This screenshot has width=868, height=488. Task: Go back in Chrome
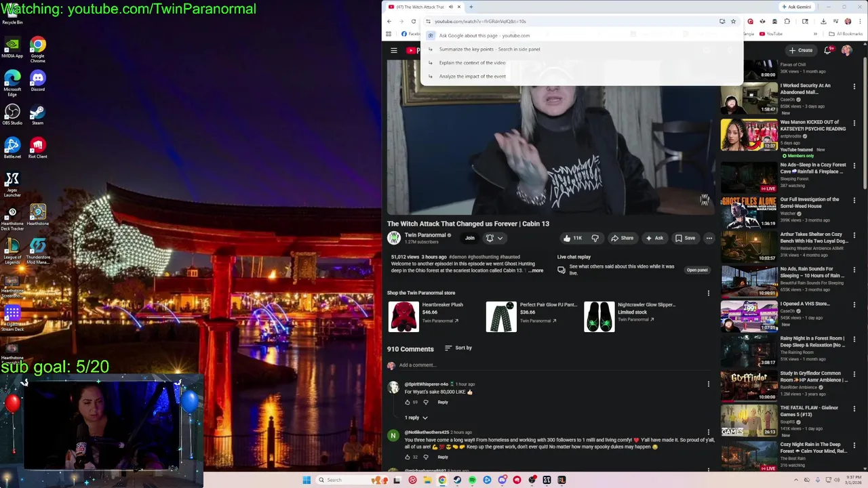pos(389,21)
